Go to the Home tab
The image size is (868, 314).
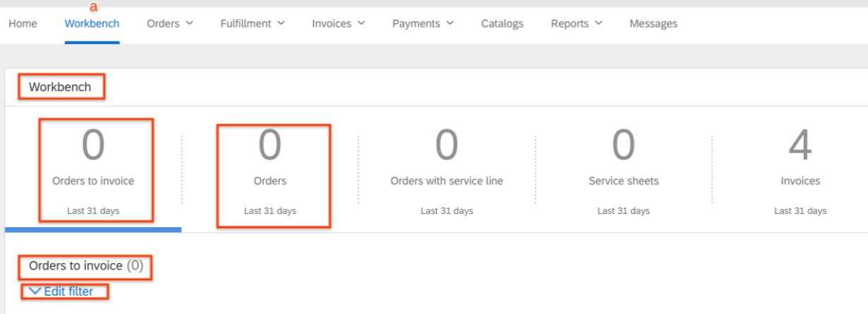point(23,23)
